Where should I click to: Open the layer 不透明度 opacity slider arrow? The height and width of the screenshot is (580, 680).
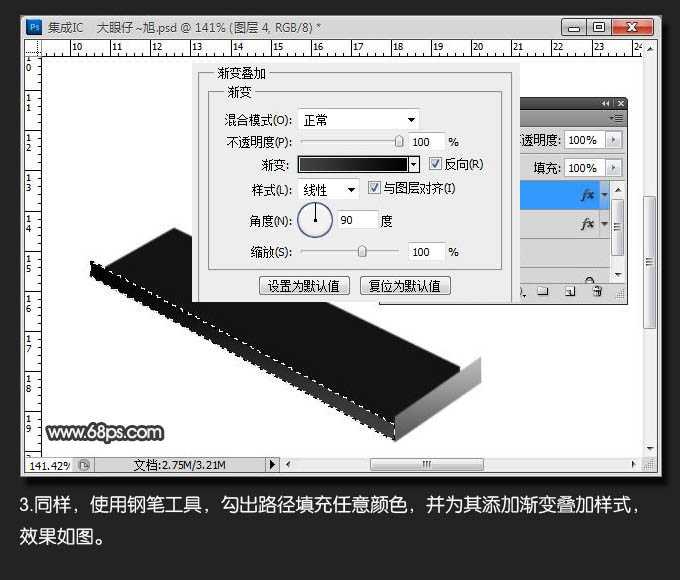[613, 140]
